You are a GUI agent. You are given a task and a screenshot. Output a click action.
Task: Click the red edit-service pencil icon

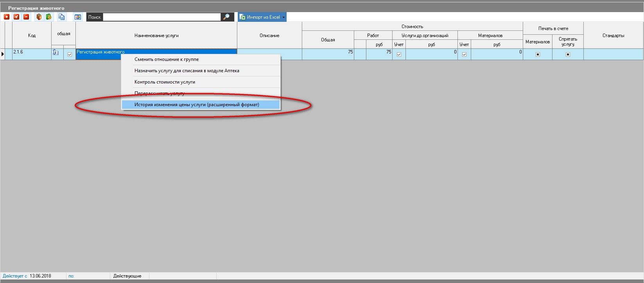point(16,17)
